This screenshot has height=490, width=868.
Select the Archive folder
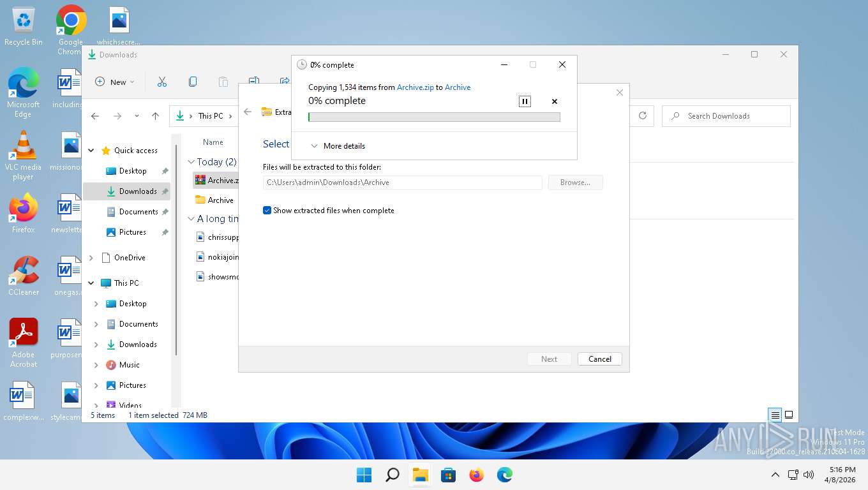pyautogui.click(x=216, y=200)
